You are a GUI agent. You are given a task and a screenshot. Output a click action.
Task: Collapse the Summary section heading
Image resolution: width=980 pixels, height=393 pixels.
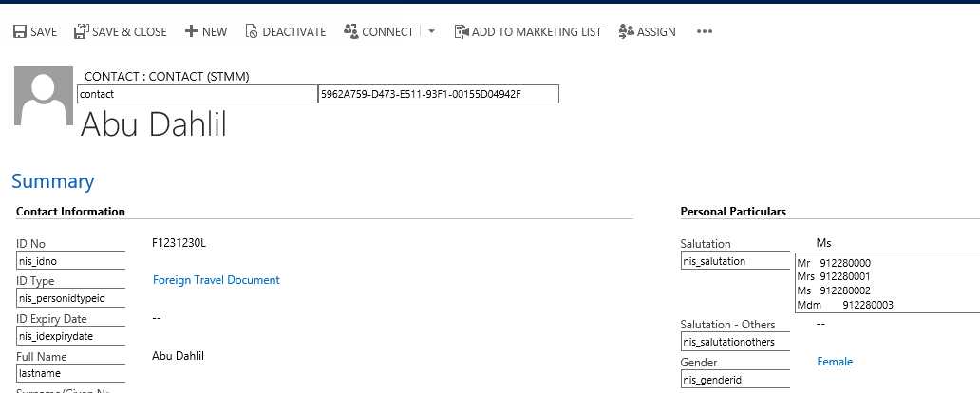pos(52,181)
